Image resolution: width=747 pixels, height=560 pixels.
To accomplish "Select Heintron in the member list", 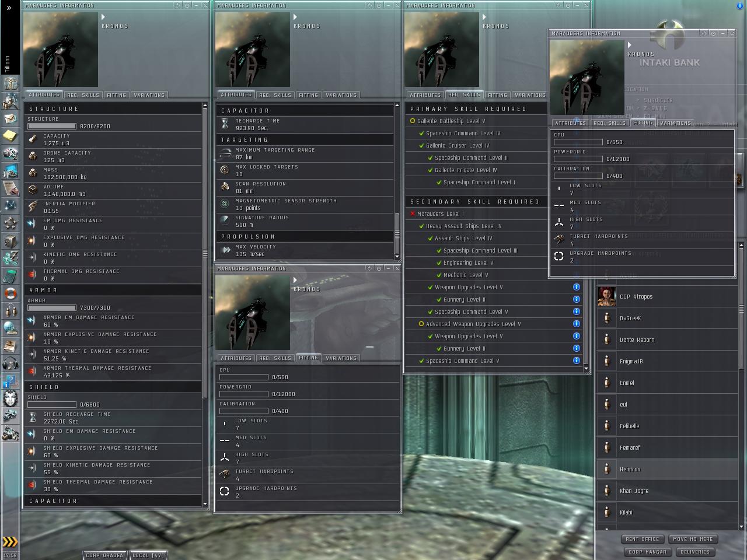I will point(667,469).
